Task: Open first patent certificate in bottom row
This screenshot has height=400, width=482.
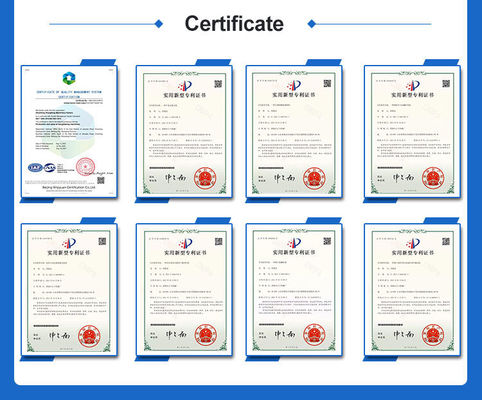Action: [69, 289]
